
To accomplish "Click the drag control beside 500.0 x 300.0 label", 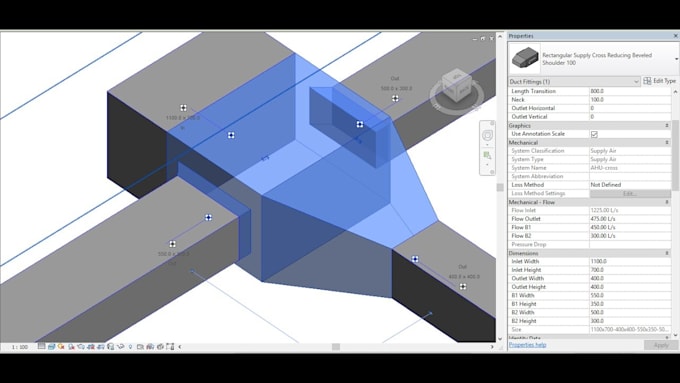I will tap(395, 98).
